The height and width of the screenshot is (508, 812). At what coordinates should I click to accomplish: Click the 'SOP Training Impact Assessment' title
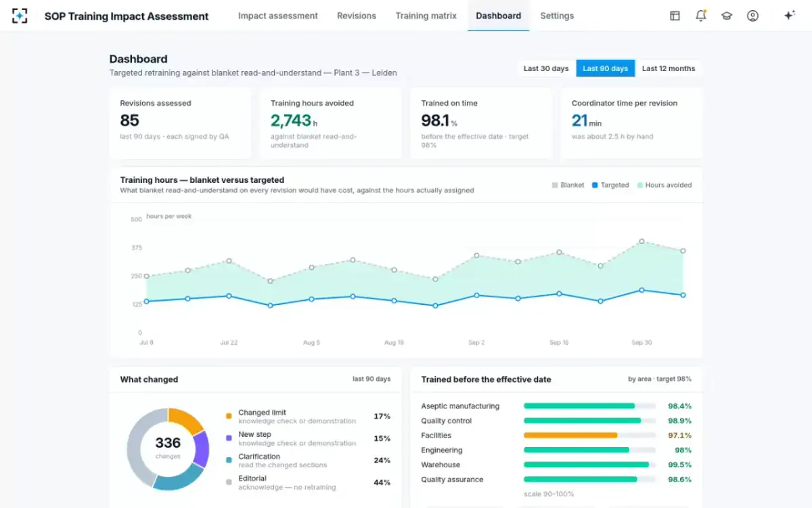[x=127, y=16]
